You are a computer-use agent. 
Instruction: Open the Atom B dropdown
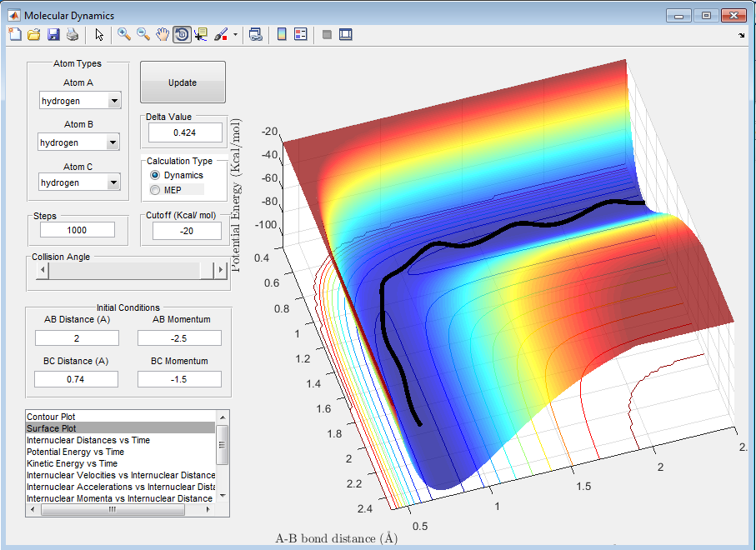[x=114, y=143]
